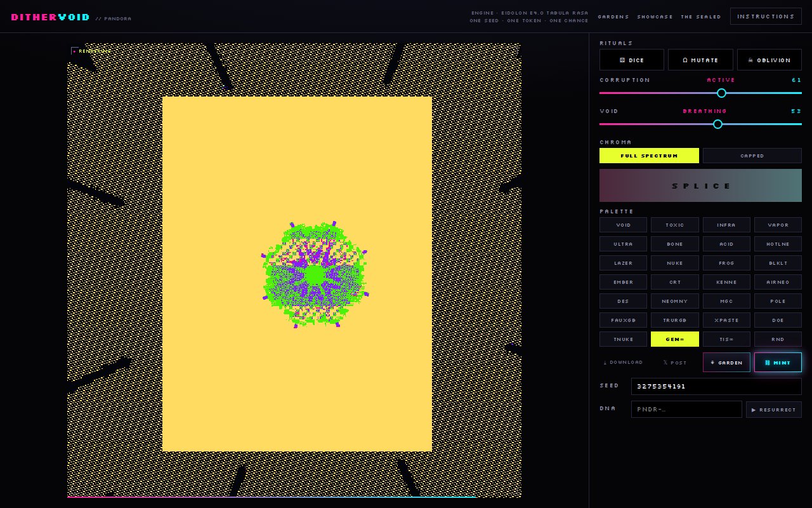Open the Instructions panel
This screenshot has height=508, width=812.
766,16
